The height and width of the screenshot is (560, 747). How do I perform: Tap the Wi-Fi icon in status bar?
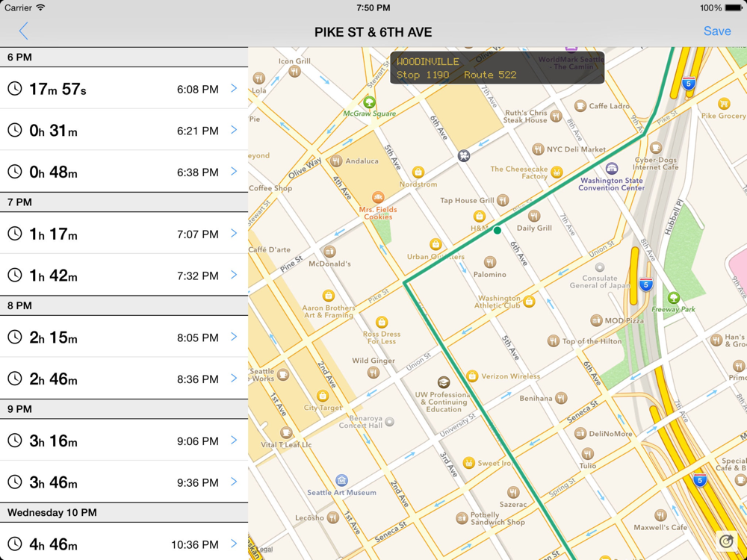point(40,7)
